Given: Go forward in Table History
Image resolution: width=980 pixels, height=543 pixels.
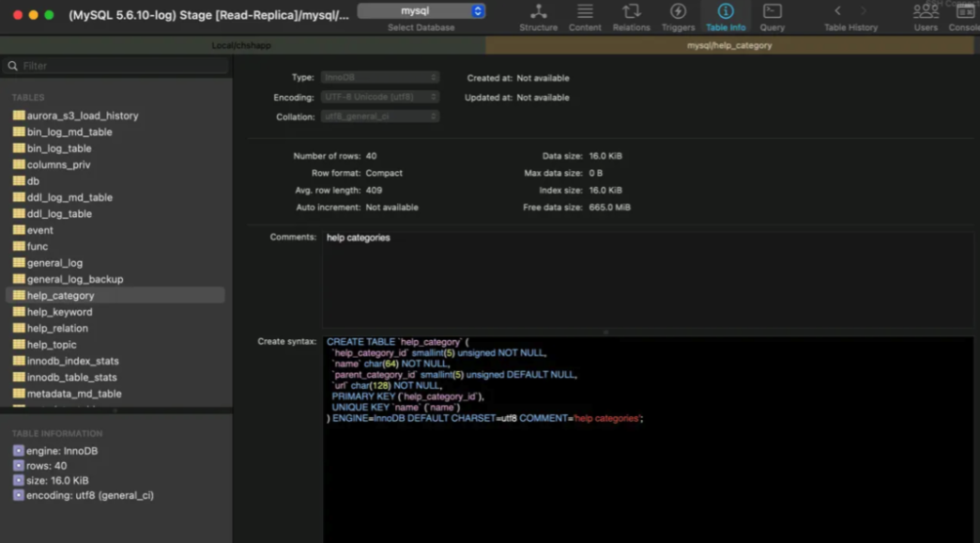Looking at the screenshot, I should tap(864, 10).
